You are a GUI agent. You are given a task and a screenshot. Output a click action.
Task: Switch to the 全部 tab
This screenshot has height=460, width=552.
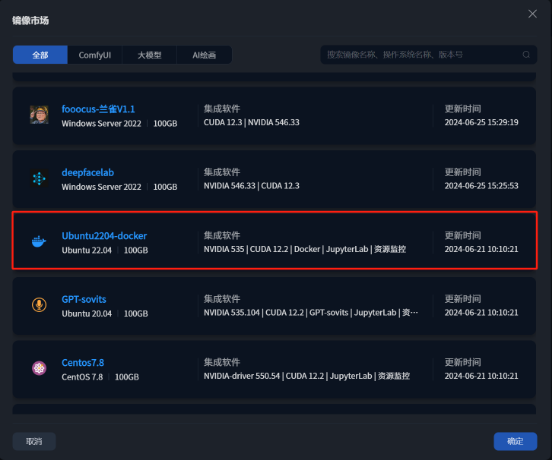click(x=40, y=55)
